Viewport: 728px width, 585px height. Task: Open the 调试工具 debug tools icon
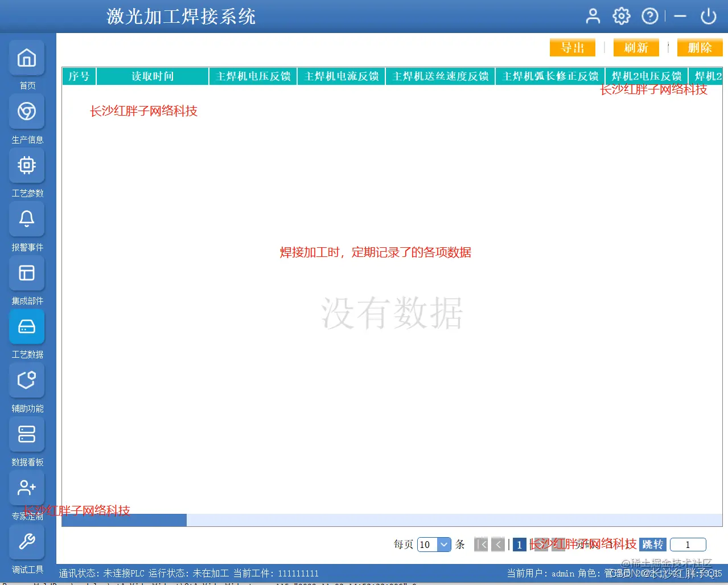(x=26, y=542)
